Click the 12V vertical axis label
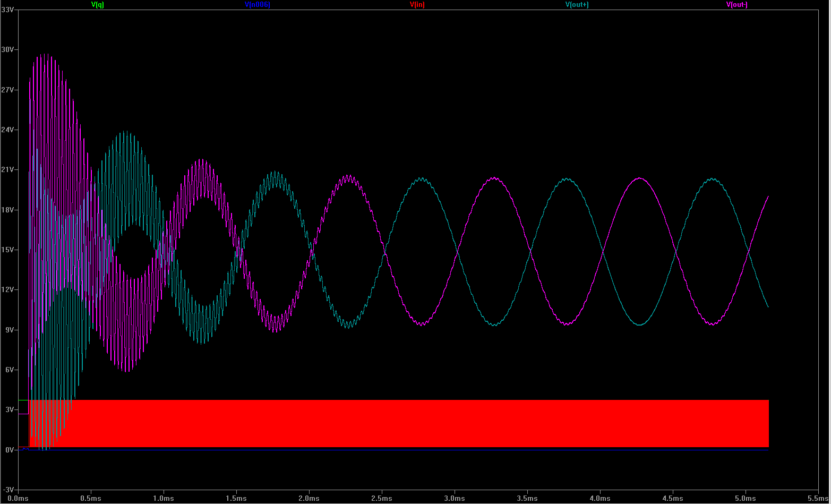The image size is (831, 504). point(7,289)
